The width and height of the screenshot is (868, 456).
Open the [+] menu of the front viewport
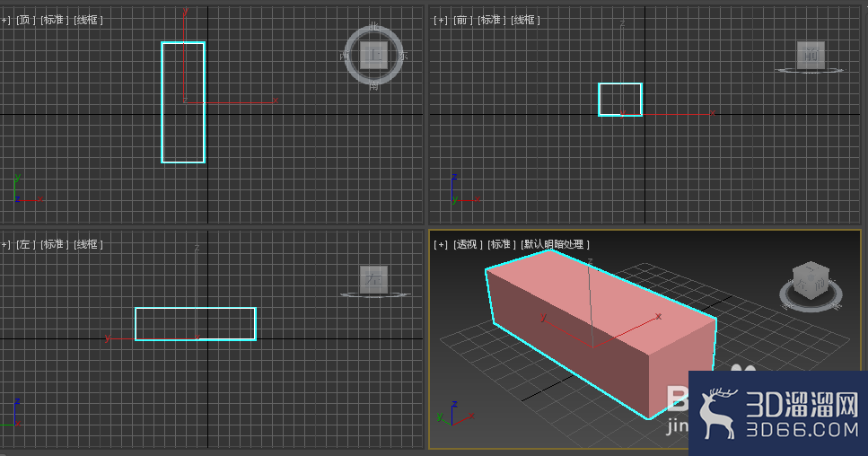pyautogui.click(x=441, y=20)
